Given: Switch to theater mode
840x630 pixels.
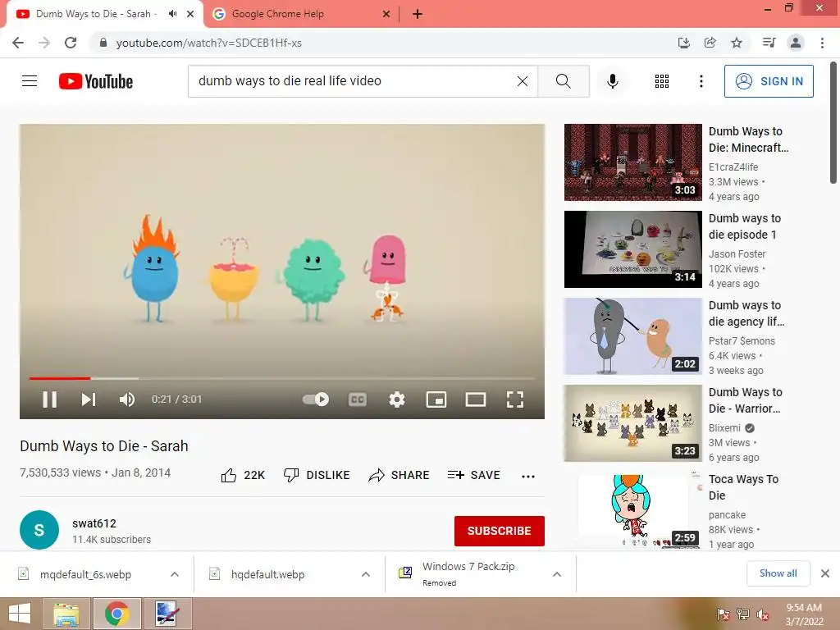Looking at the screenshot, I should [475, 399].
